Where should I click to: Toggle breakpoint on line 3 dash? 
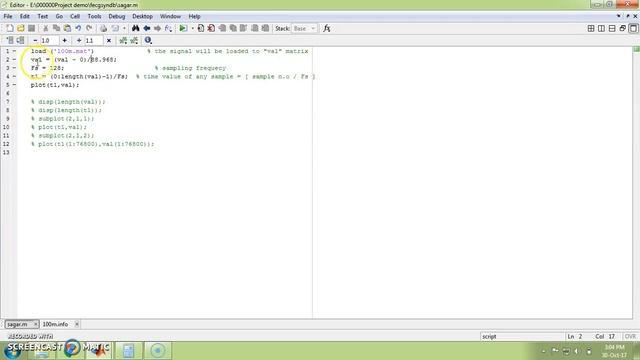(x=14, y=68)
